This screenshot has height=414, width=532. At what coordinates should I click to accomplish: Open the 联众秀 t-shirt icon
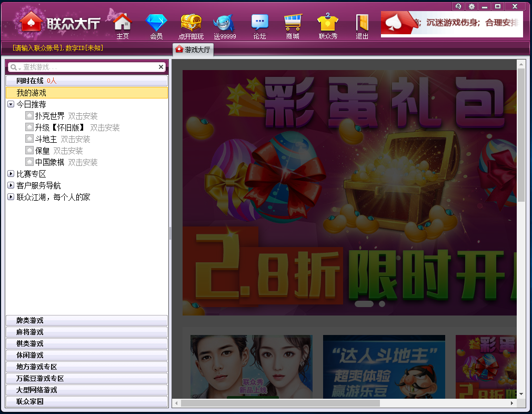coord(328,23)
